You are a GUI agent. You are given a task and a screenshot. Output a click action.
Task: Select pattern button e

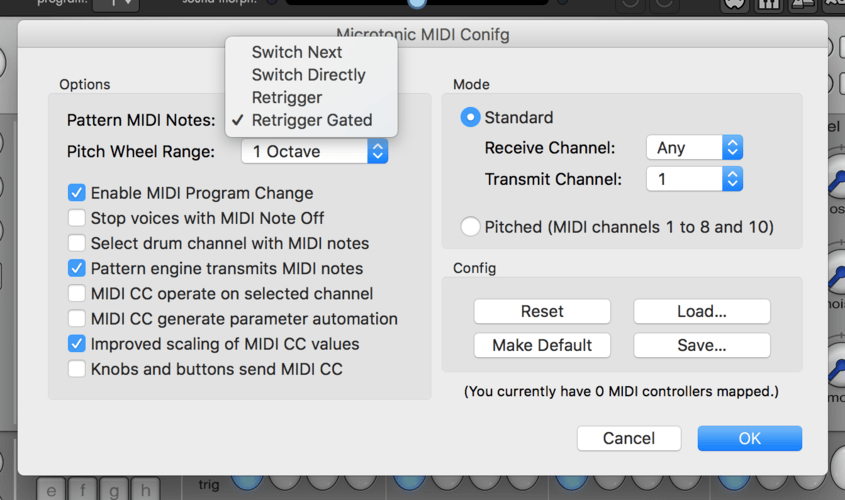pos(51,489)
